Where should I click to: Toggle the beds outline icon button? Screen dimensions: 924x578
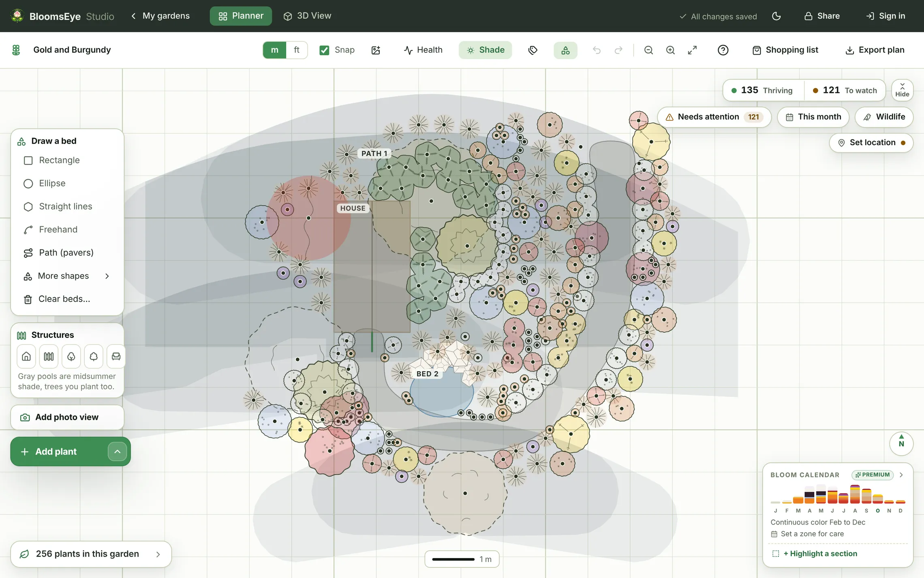[x=565, y=50]
